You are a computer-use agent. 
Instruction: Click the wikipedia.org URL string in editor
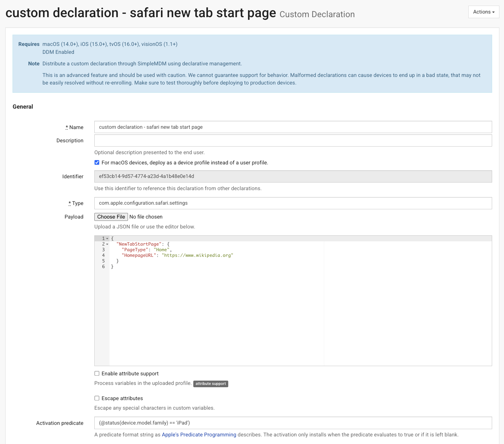(x=198, y=256)
